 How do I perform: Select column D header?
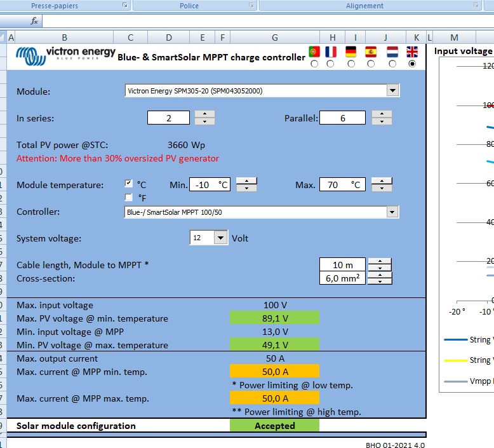click(168, 37)
